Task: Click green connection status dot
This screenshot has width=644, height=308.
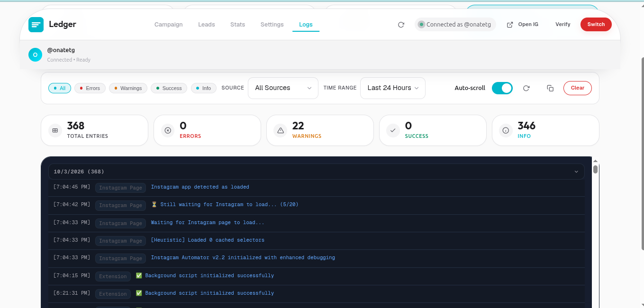Action: 421,25
